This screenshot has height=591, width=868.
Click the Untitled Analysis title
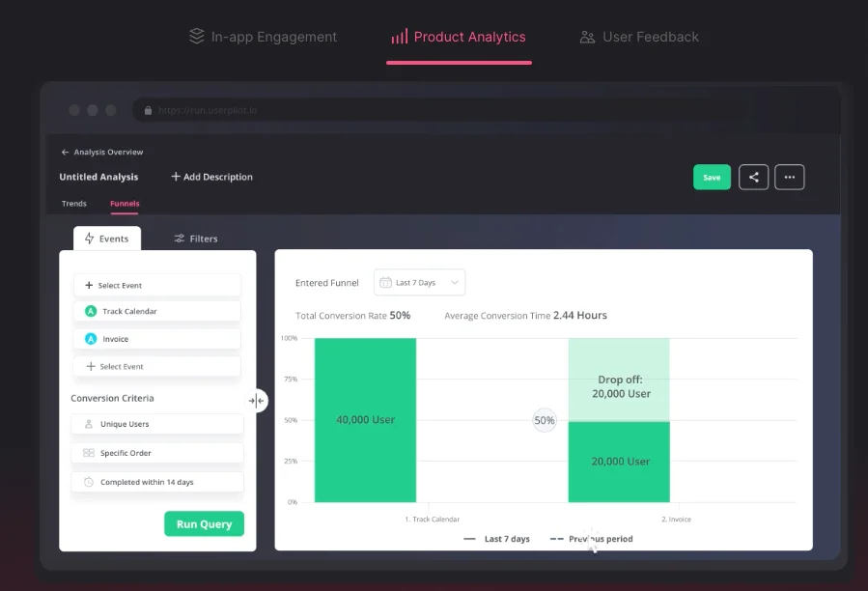click(x=98, y=177)
